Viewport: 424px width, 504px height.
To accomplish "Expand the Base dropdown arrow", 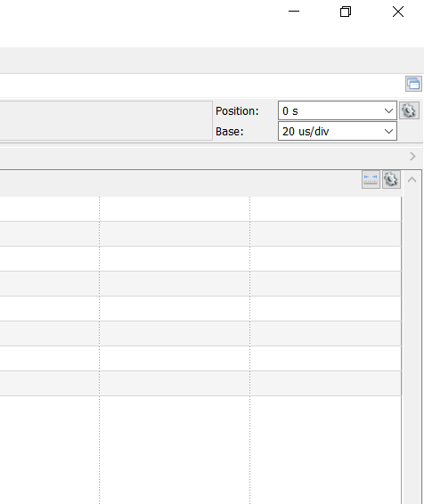I will pos(388,131).
